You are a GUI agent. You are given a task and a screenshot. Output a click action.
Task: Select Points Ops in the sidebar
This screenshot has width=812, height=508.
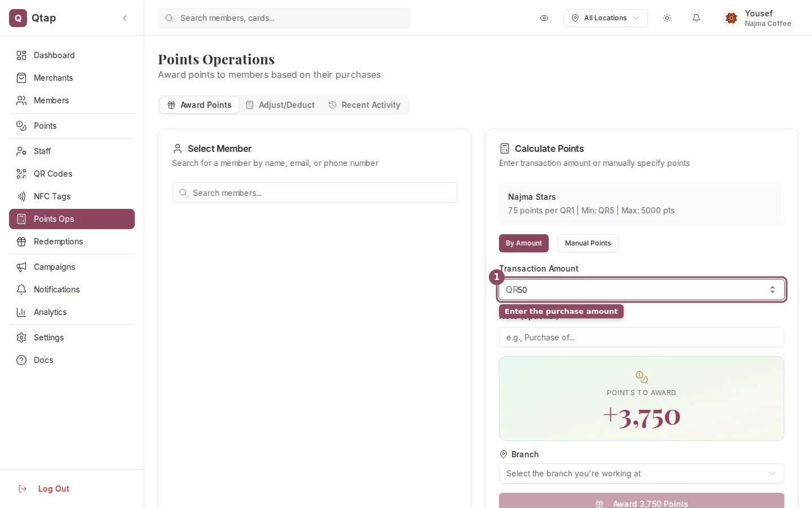(x=72, y=219)
